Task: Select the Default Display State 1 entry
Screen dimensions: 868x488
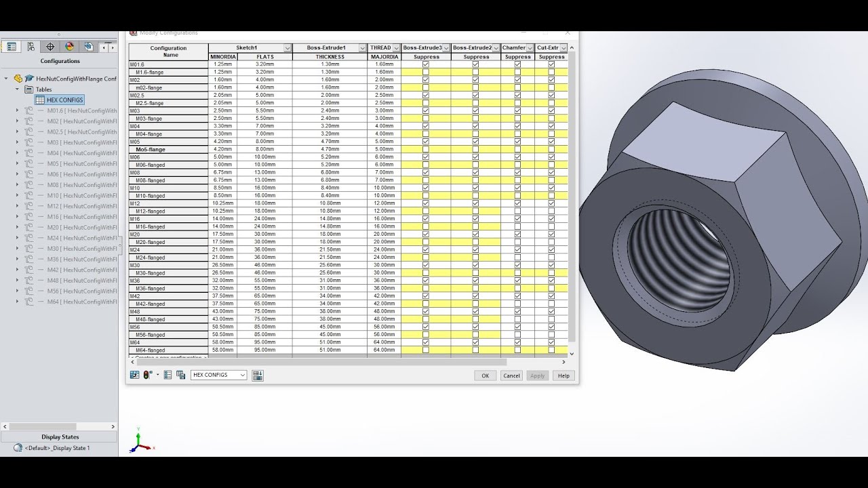Action: click(x=57, y=448)
